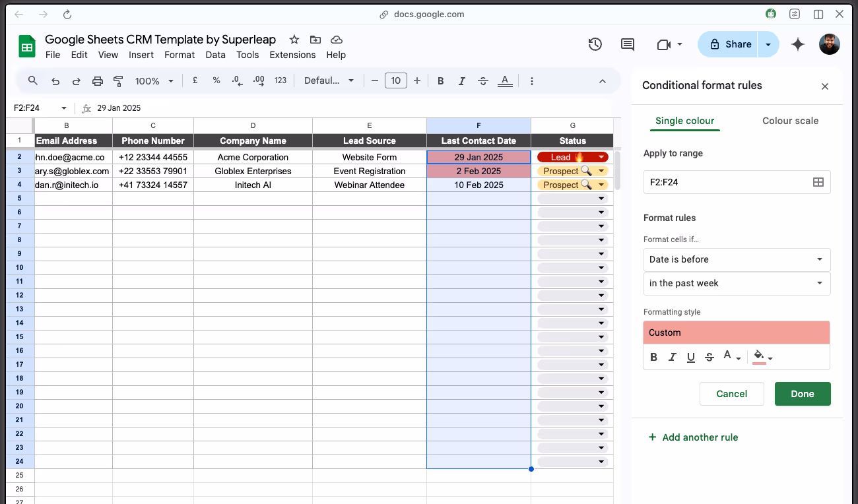Open the Google account avatar
Viewport: 858px width, 504px height.
(x=830, y=44)
